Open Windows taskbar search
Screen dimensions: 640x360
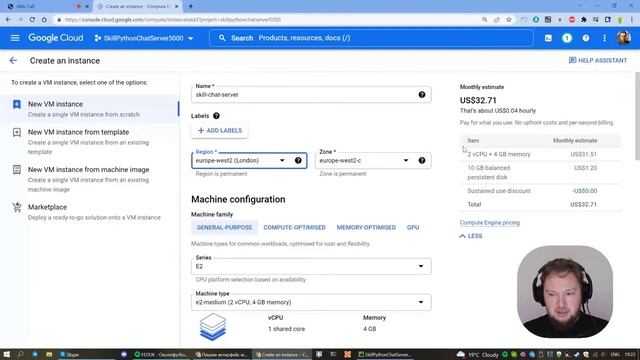coord(20,354)
